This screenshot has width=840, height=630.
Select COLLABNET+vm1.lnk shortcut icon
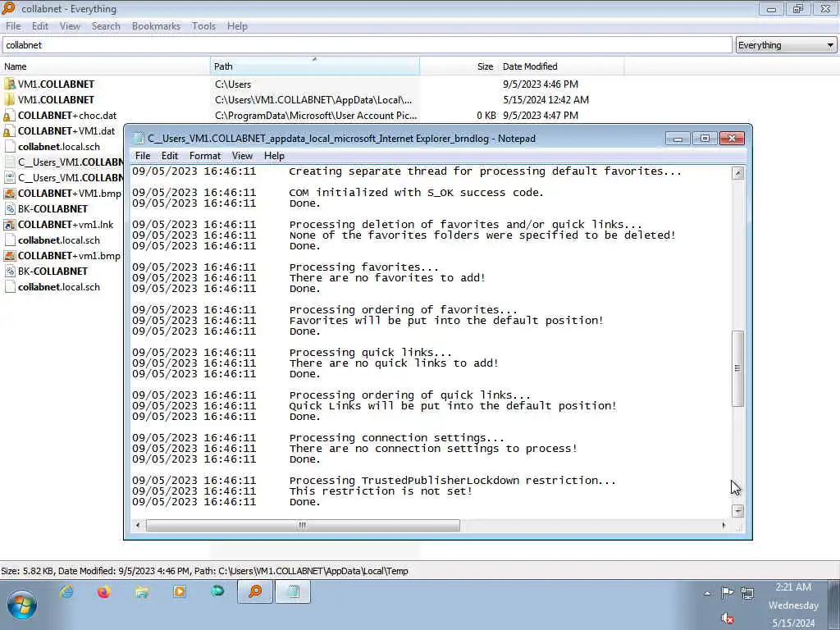coord(9,225)
